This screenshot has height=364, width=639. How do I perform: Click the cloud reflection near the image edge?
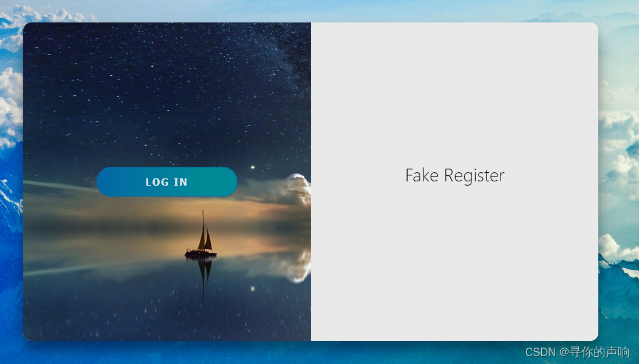[295, 267]
